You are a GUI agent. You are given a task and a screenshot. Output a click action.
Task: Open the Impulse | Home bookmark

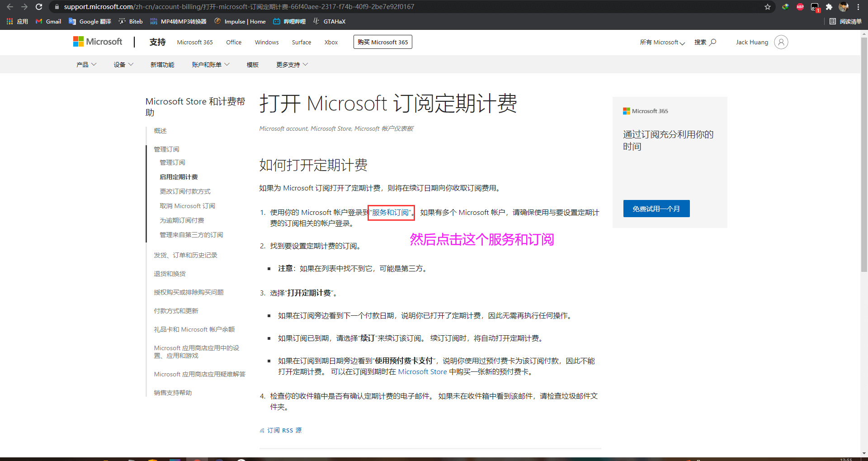tap(240, 21)
